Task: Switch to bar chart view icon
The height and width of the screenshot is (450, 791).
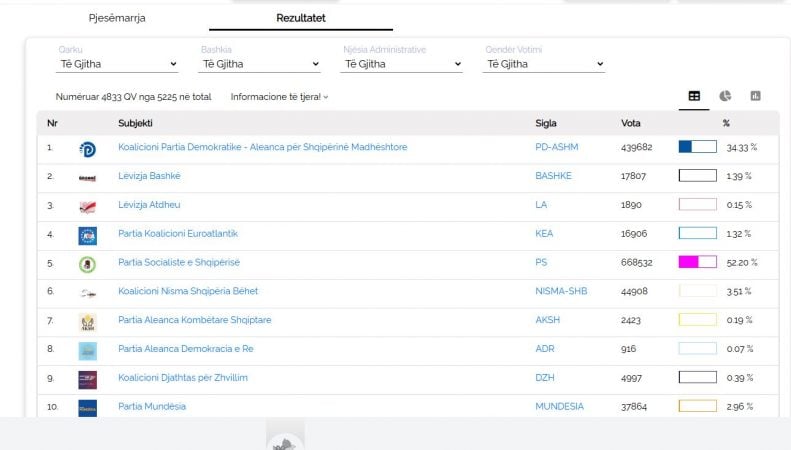Action: (755, 96)
